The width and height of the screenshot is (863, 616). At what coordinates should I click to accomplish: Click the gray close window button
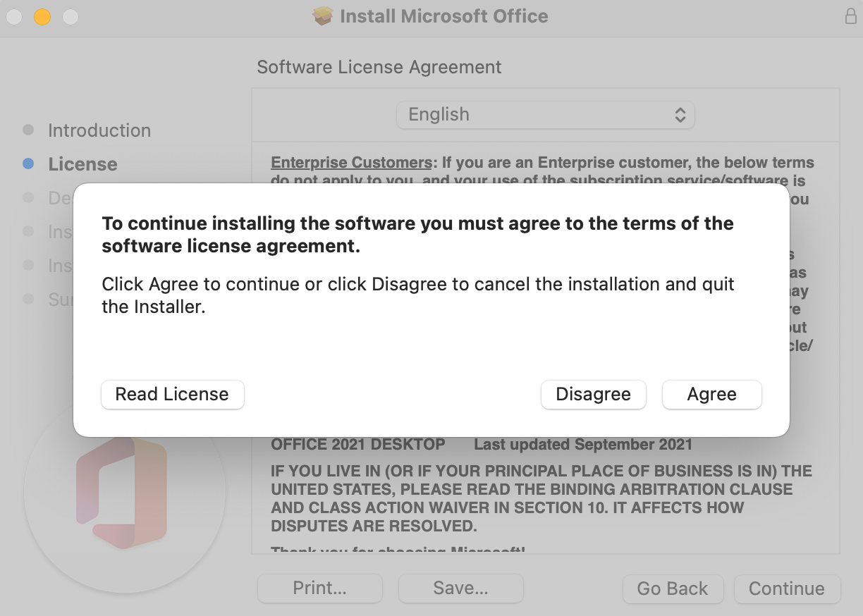14,17
